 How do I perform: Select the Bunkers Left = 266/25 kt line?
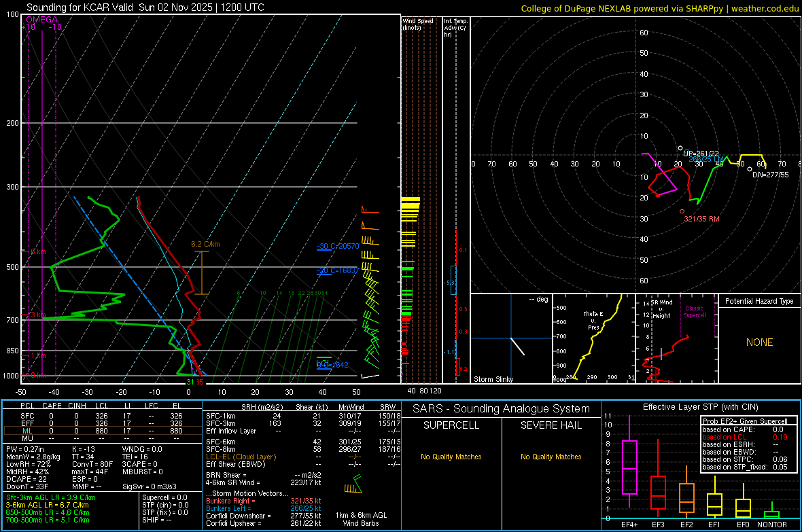pos(264,508)
